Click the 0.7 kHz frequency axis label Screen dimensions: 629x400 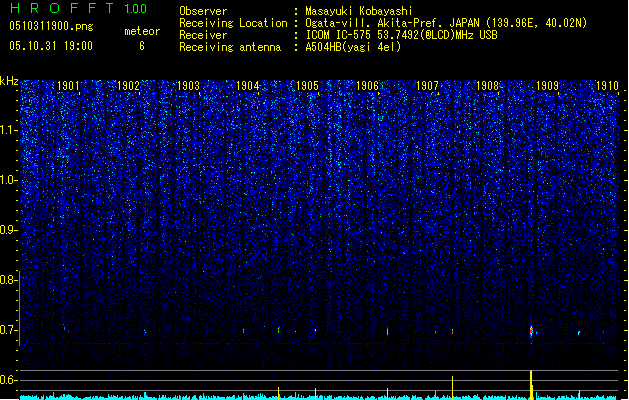(x=8, y=330)
